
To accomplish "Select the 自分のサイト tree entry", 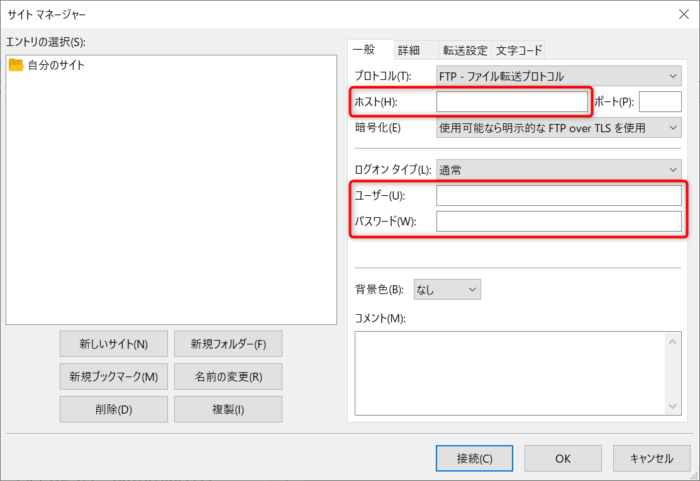I will [x=56, y=65].
